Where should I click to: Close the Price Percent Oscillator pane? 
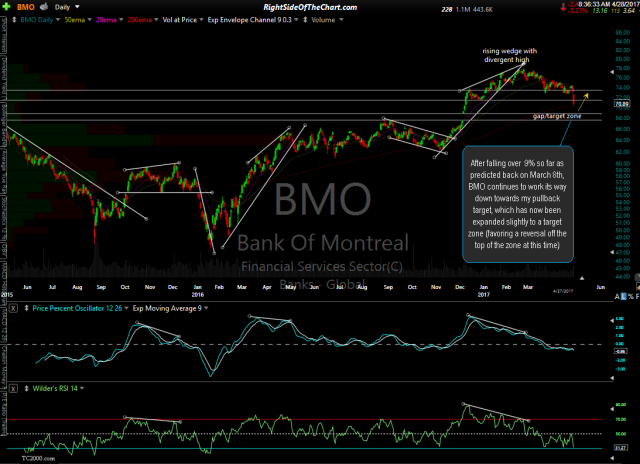click(x=13, y=308)
